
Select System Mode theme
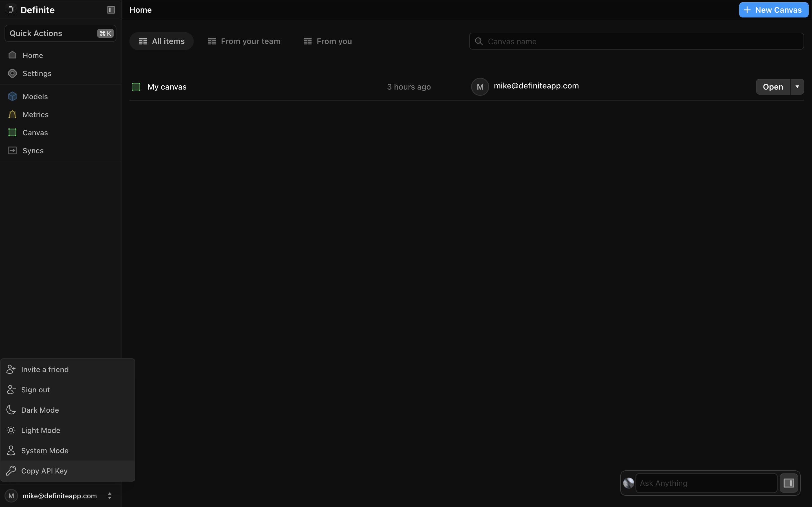[x=45, y=451]
